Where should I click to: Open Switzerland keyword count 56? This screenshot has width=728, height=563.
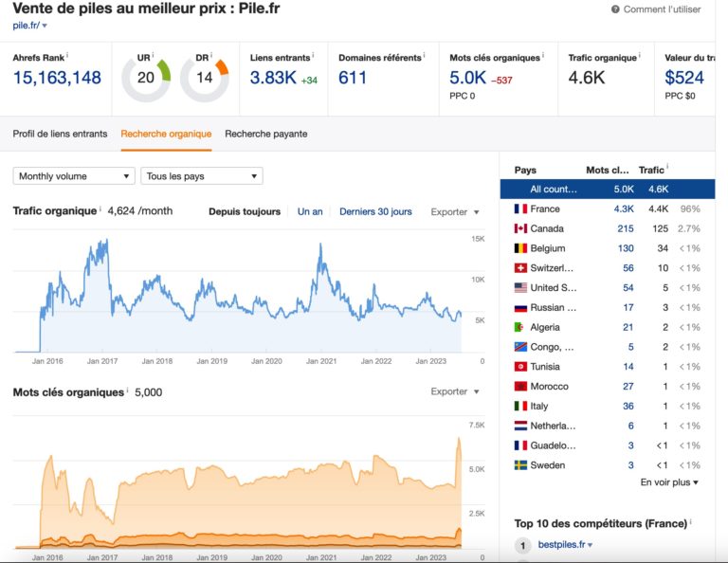point(628,268)
